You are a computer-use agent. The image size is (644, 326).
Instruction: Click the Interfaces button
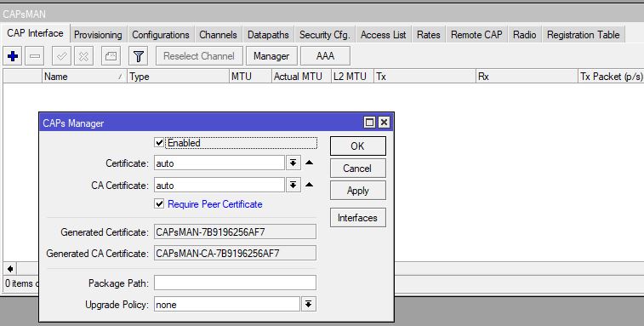[358, 217]
